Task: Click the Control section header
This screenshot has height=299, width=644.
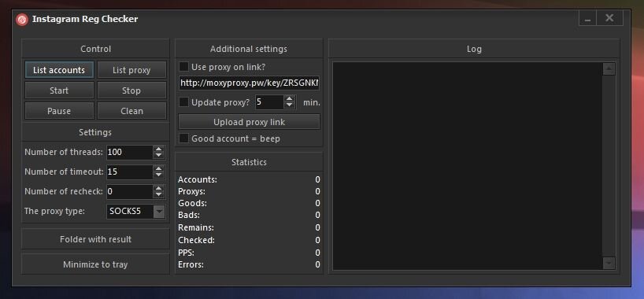Action: pyautogui.click(x=95, y=49)
